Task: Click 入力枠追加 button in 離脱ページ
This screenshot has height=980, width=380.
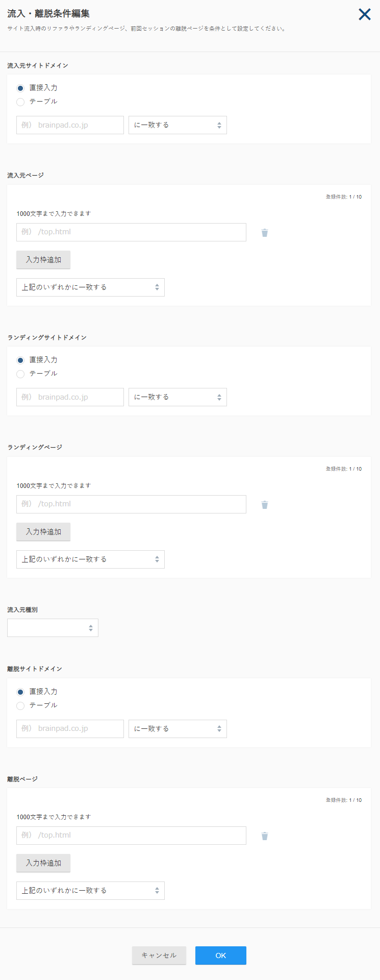Action: (x=43, y=863)
